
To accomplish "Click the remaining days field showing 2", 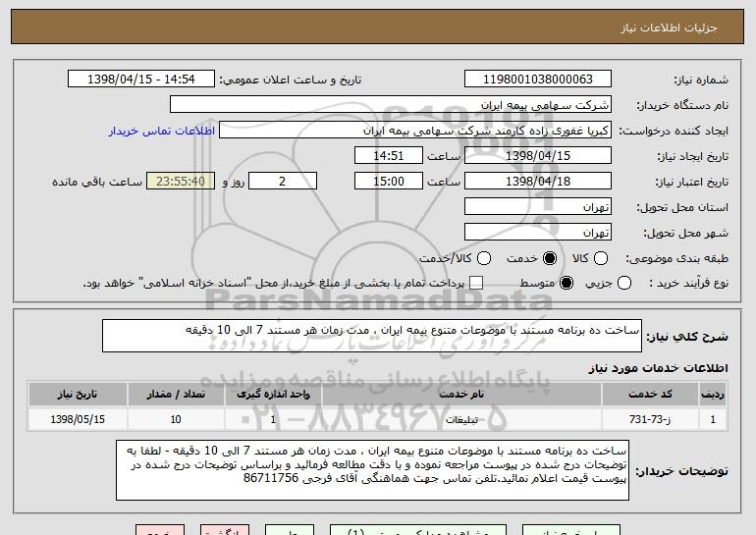I will pyautogui.click(x=283, y=182).
